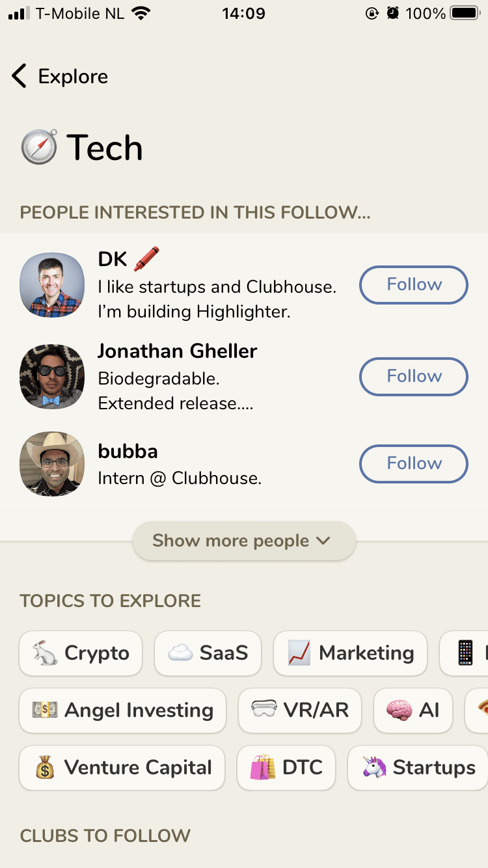Viewport: 488px width, 868px height.
Task: Follow bubba
Action: tap(414, 464)
